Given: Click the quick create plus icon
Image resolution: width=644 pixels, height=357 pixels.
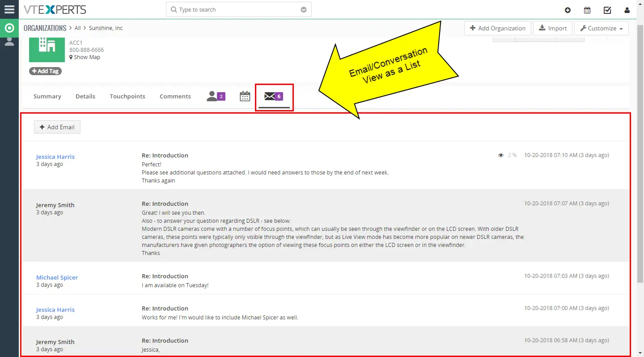Looking at the screenshot, I should [568, 10].
